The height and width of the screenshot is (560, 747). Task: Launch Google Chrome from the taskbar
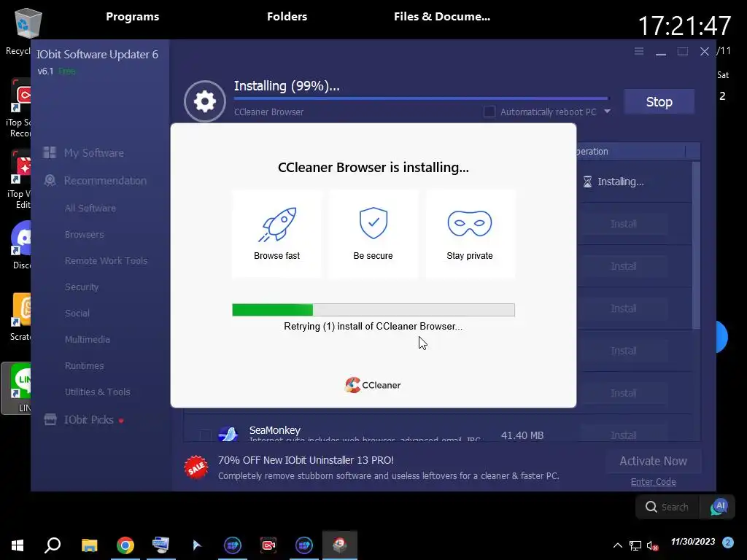(125, 545)
